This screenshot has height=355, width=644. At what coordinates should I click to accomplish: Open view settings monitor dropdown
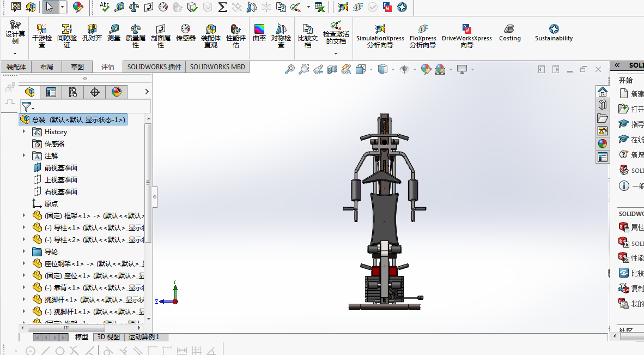tap(472, 69)
